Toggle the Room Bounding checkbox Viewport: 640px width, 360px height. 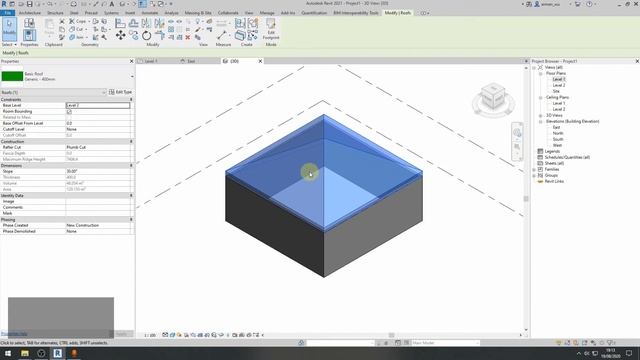click(69, 111)
